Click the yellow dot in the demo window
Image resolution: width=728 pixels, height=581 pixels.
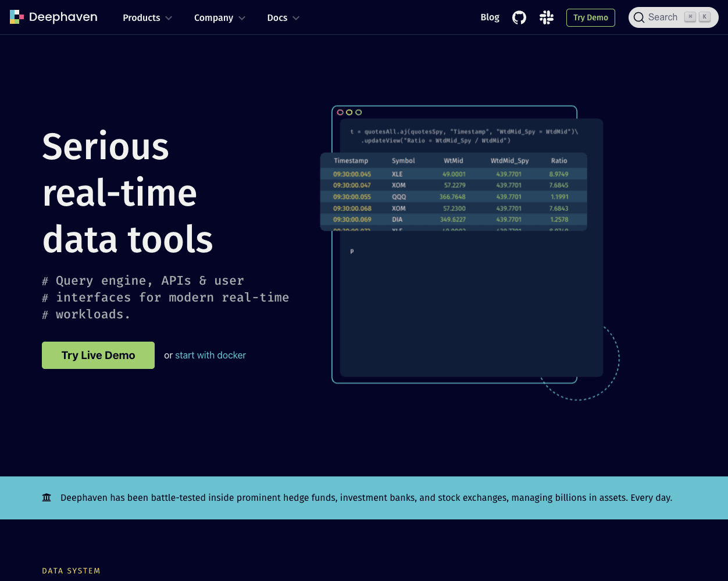click(349, 112)
